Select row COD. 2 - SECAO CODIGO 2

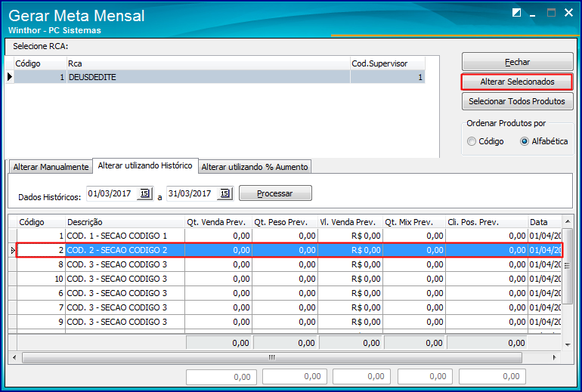289,250
